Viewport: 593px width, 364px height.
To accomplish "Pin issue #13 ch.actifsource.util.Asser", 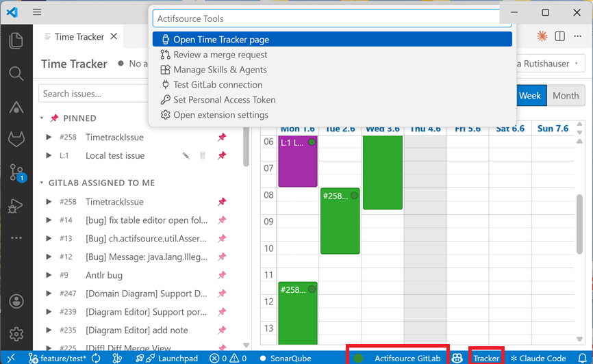I will pyautogui.click(x=222, y=239).
